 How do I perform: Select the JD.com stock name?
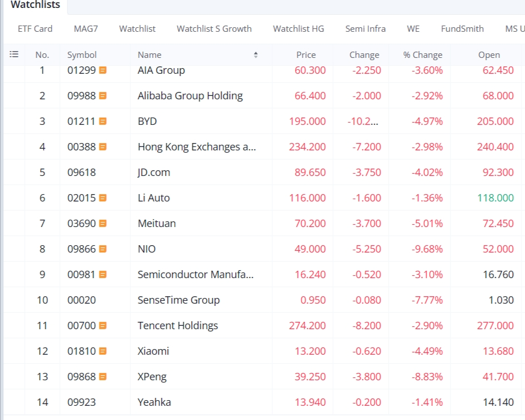[154, 173]
